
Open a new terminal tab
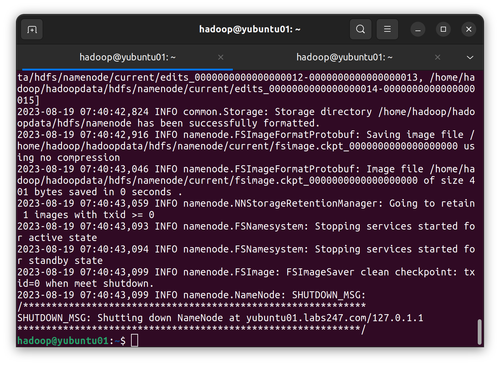point(32,30)
